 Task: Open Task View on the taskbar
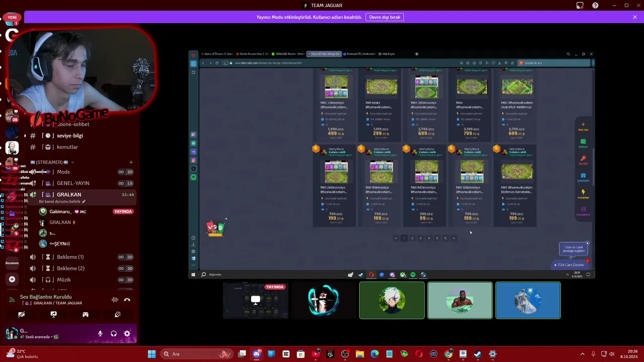pos(242,354)
